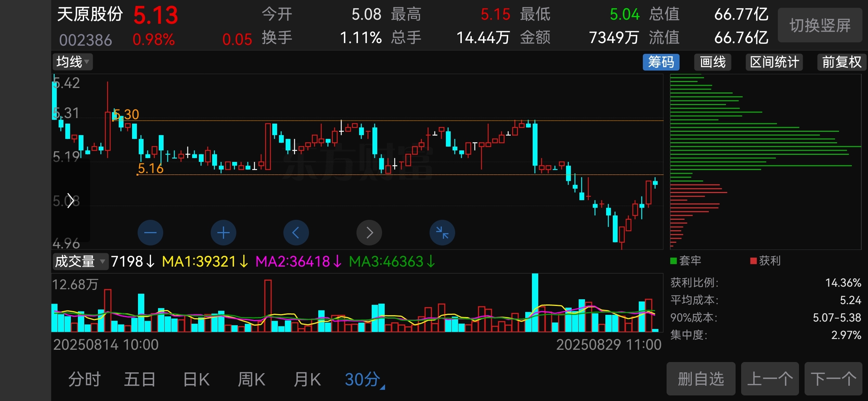Tap the 获利比例 14.36% value
The image size is (868, 401).
(x=843, y=283)
